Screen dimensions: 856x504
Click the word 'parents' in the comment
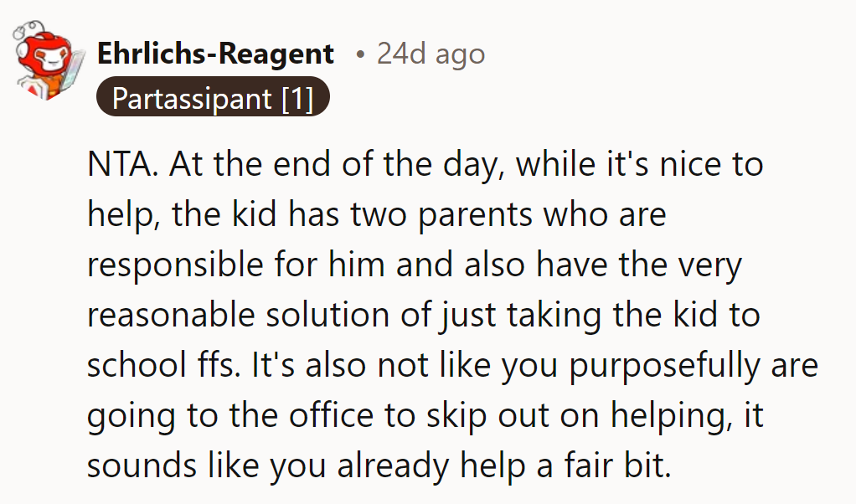coord(474,215)
